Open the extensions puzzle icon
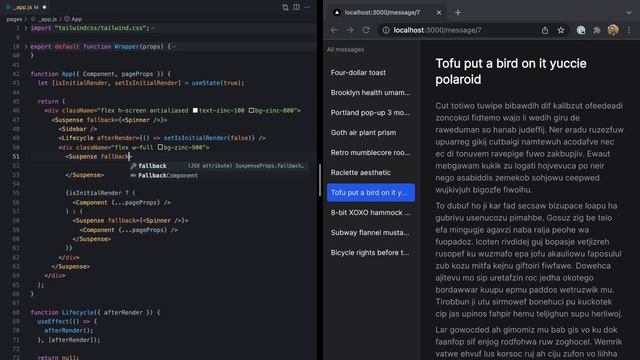This screenshot has width=640, height=360. 597,30
